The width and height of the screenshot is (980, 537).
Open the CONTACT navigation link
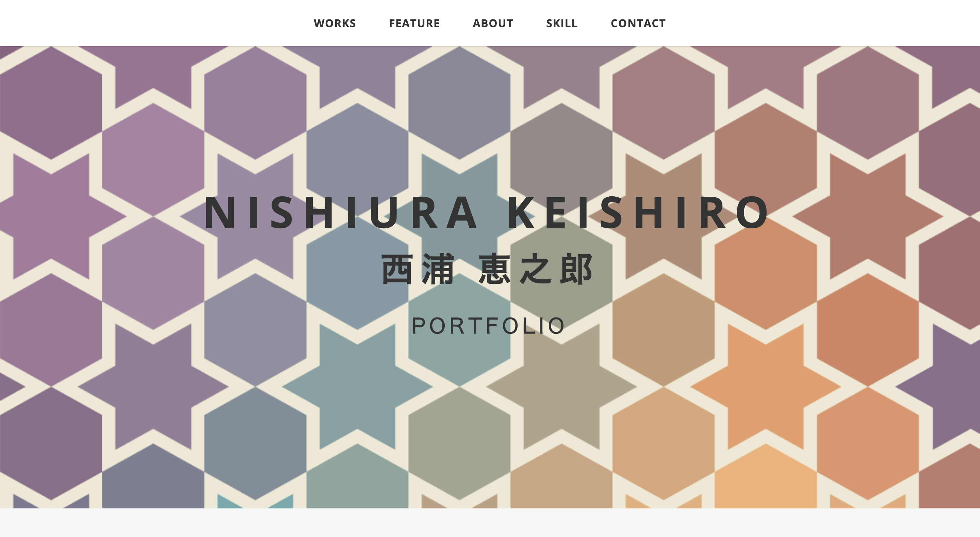pyautogui.click(x=638, y=23)
